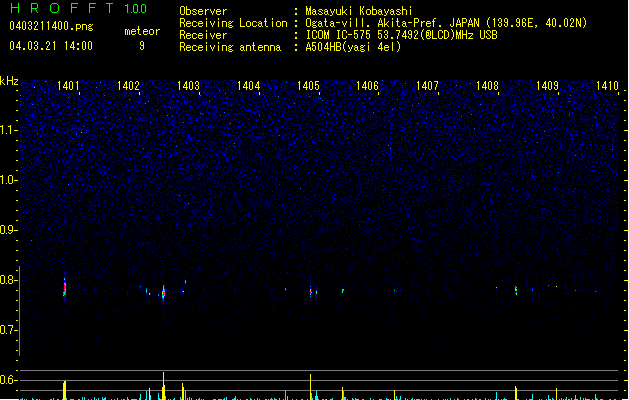Click the 1401 time axis label
The height and width of the screenshot is (400, 629).
(x=68, y=85)
